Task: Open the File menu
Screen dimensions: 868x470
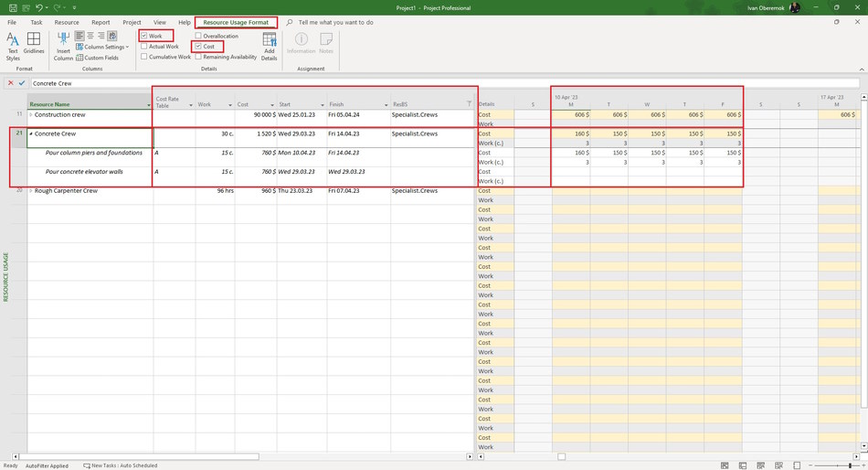Action: point(12,22)
